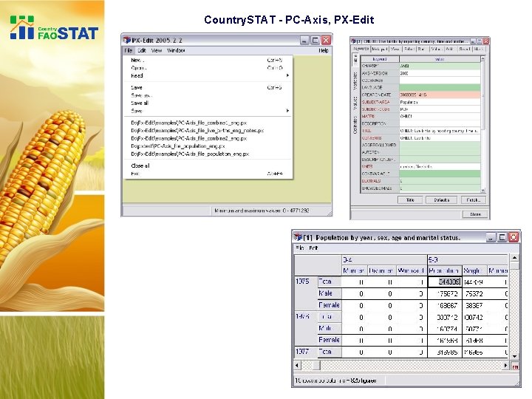Click the down arrow of data table scrollbar
The width and height of the screenshot is (532, 399).
click(515, 356)
